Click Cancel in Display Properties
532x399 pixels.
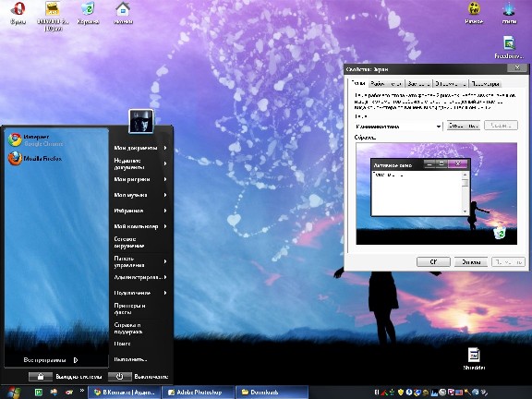pos(471,262)
